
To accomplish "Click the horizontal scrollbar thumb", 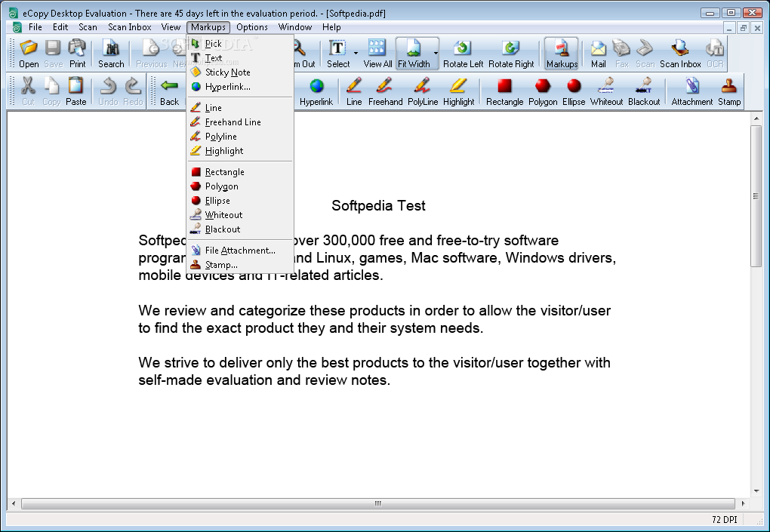I will coord(377,503).
